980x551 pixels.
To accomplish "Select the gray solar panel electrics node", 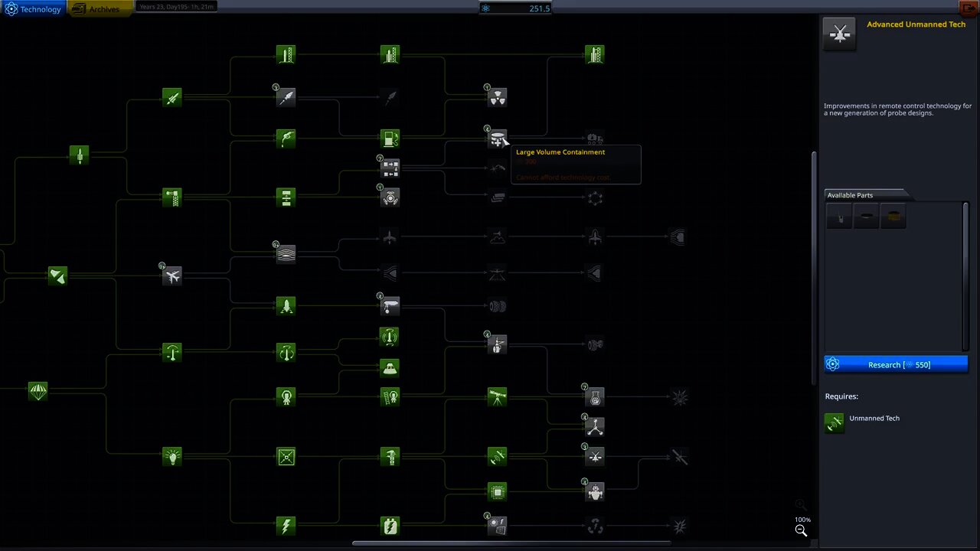I will click(497, 526).
